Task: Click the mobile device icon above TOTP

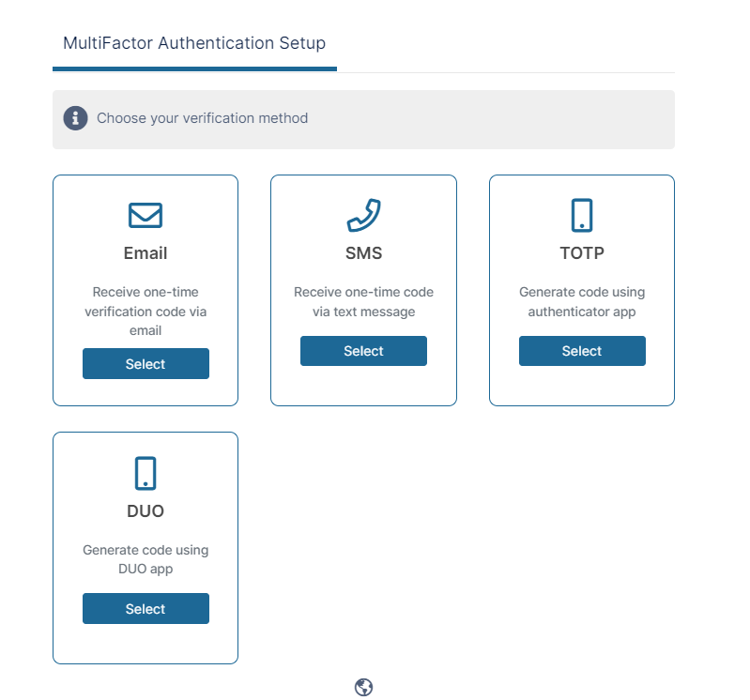Action: pos(582,216)
